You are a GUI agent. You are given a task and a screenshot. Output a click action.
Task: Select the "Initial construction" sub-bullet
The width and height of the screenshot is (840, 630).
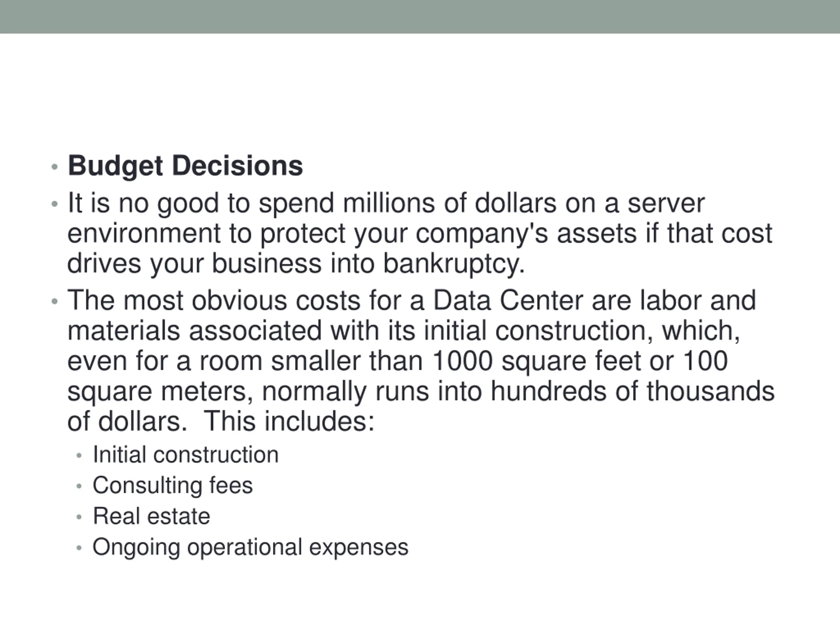186,454
